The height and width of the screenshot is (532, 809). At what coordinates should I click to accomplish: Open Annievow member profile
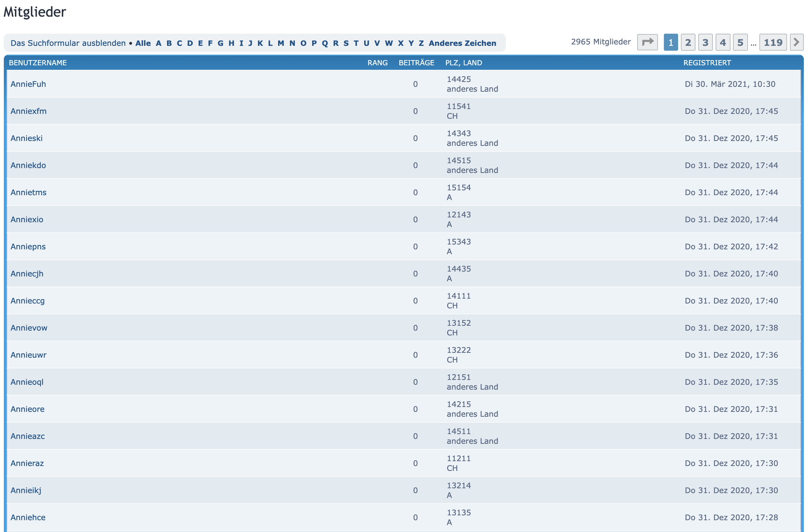pyautogui.click(x=29, y=328)
